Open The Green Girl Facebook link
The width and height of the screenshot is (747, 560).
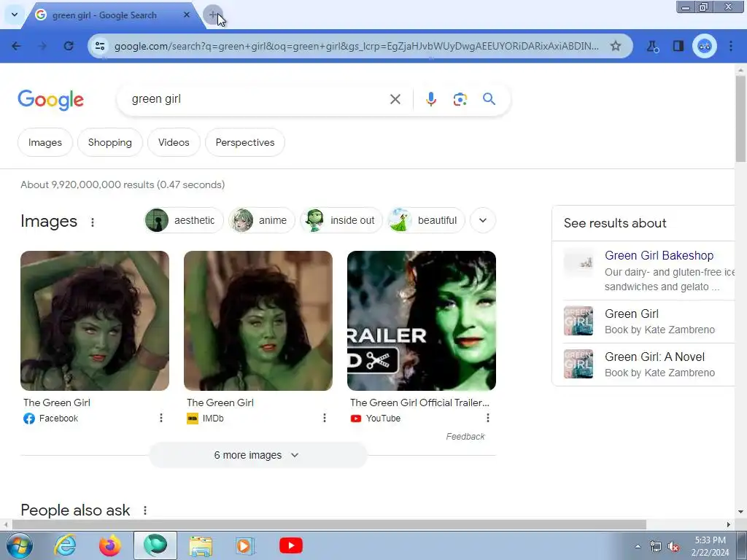point(57,402)
